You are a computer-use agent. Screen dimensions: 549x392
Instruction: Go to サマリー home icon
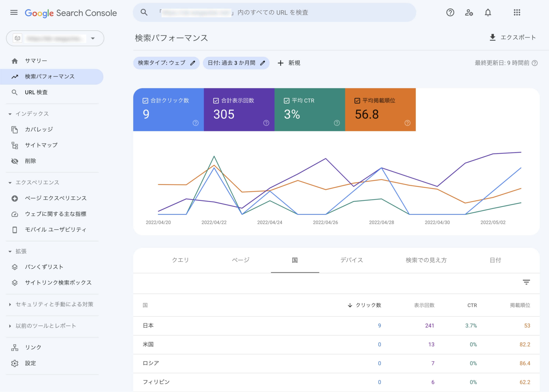pyautogui.click(x=15, y=61)
